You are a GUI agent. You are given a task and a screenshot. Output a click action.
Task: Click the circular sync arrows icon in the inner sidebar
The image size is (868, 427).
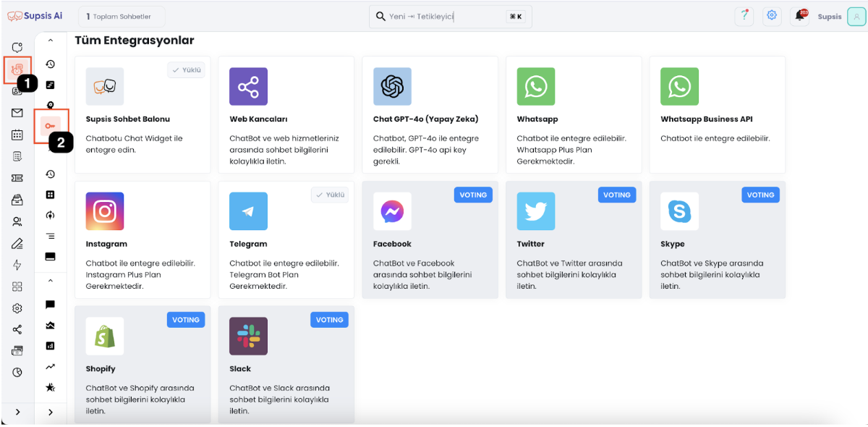[50, 215]
